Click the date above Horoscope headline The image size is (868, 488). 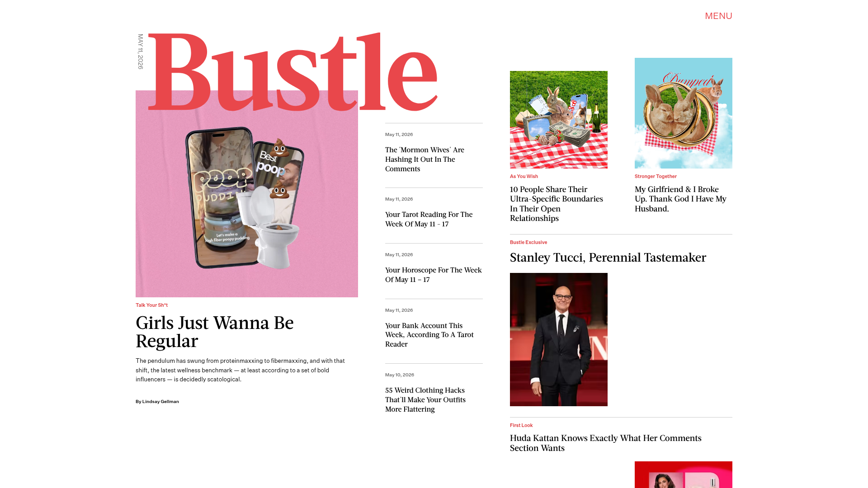click(399, 254)
